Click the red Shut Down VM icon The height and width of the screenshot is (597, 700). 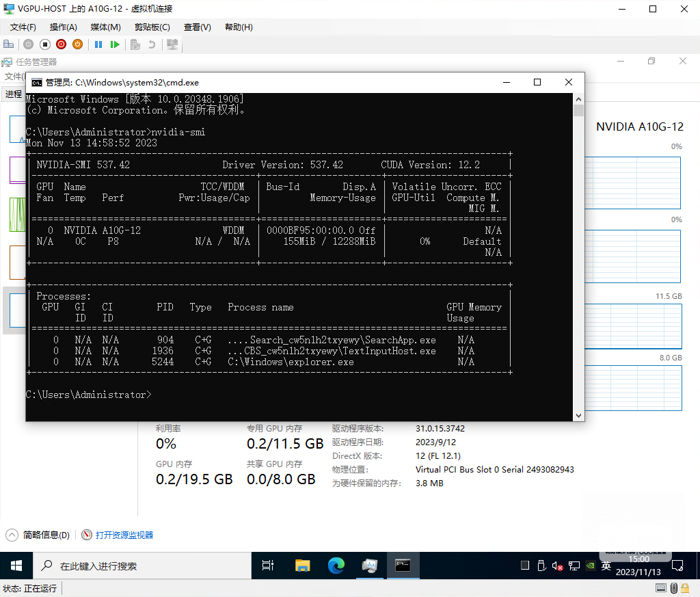tap(61, 44)
